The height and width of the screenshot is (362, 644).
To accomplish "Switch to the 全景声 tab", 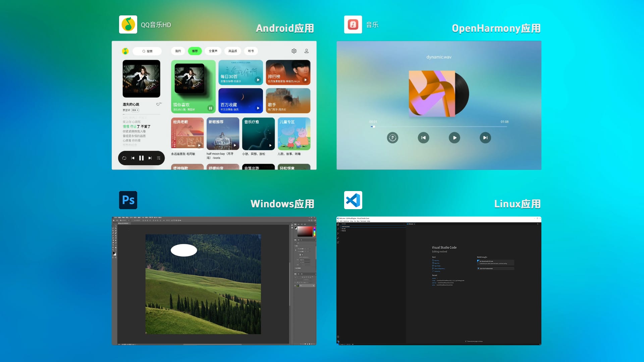I will (x=213, y=51).
